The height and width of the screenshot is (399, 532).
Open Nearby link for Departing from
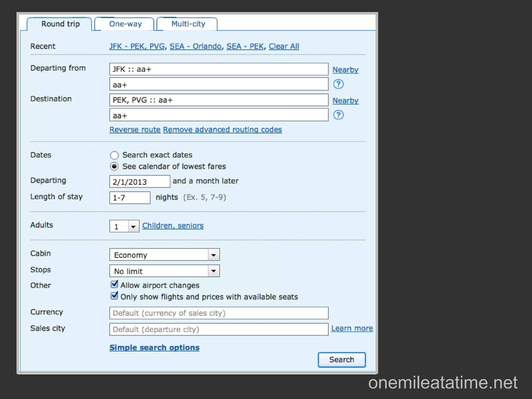(x=345, y=70)
